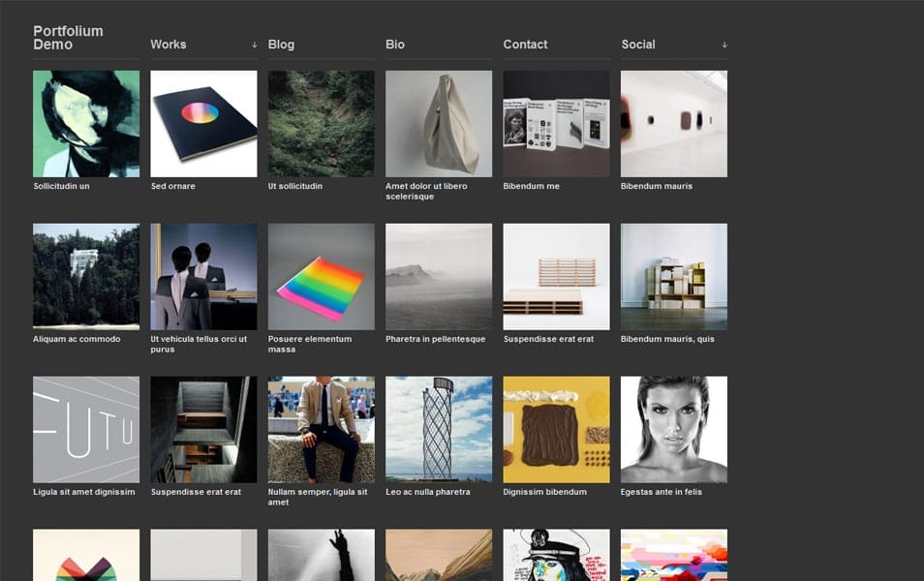Open the Blog section

[x=281, y=45]
